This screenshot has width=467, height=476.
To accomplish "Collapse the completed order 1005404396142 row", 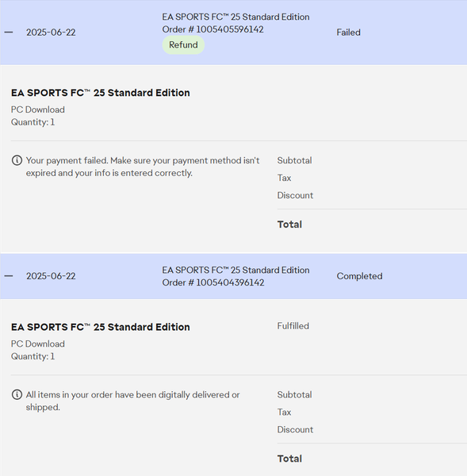I will click(9, 276).
